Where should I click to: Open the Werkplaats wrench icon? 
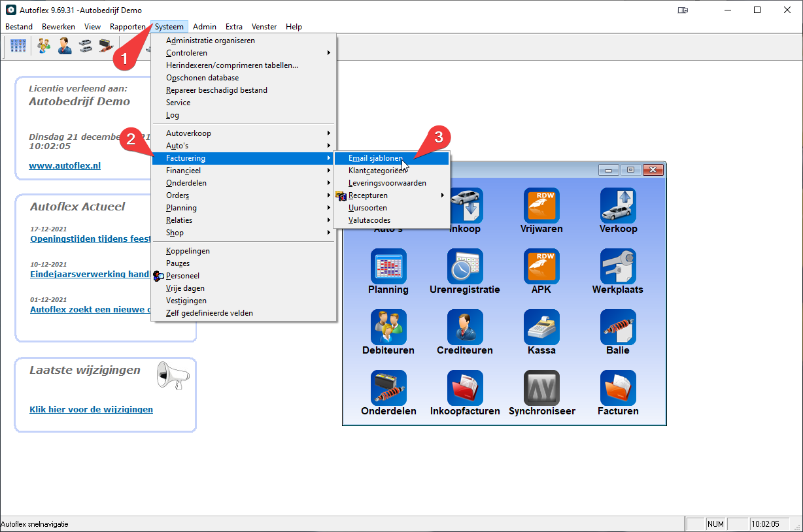click(618, 266)
